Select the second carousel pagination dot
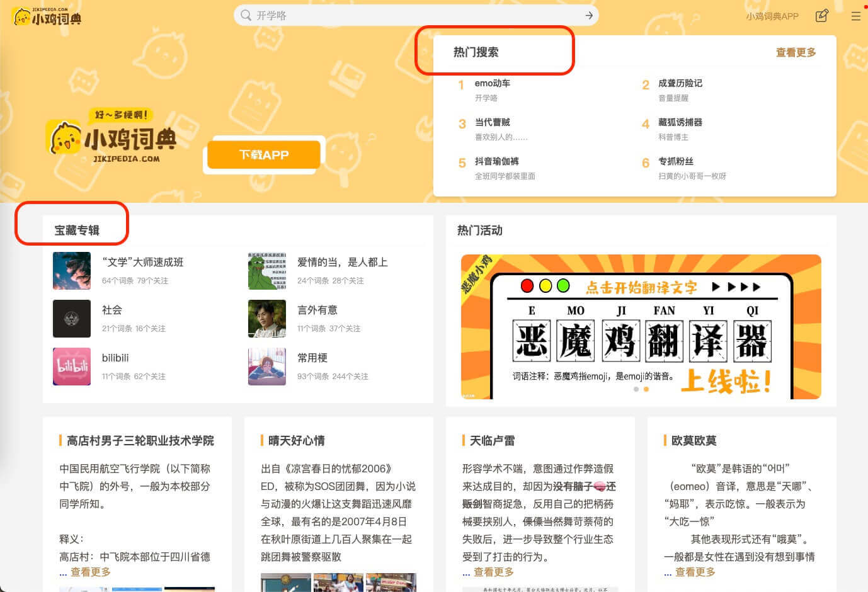The width and height of the screenshot is (868, 592). coord(646,389)
